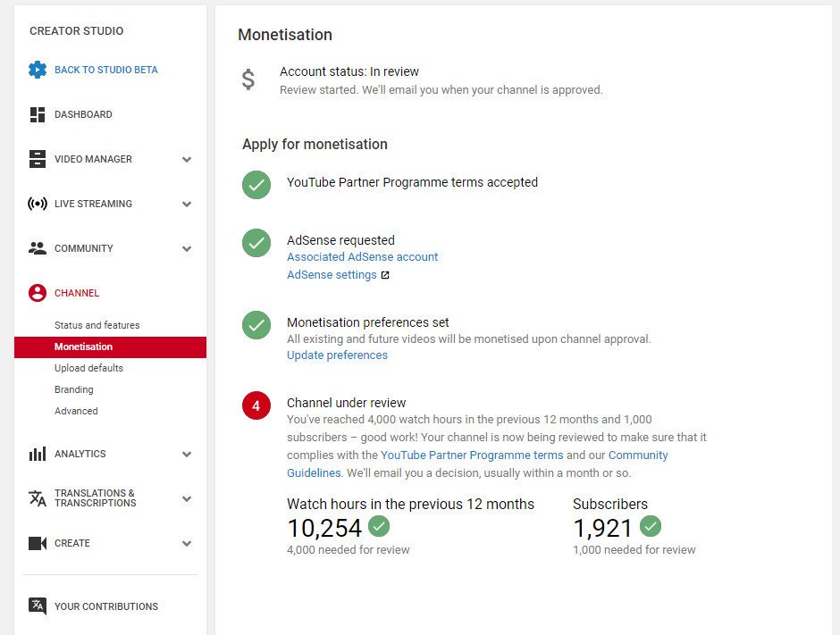The height and width of the screenshot is (635, 840).
Task: Open the AdSense settings link
Action: 332,275
